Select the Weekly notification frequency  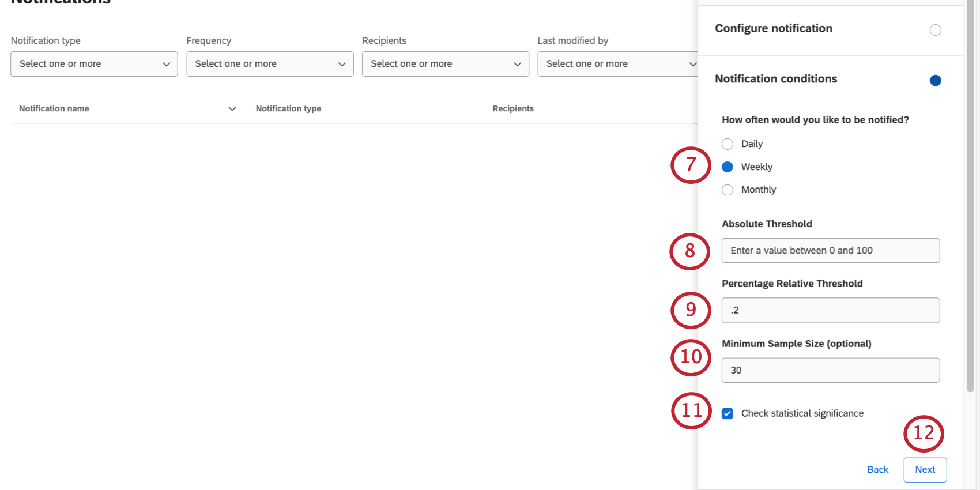(727, 167)
